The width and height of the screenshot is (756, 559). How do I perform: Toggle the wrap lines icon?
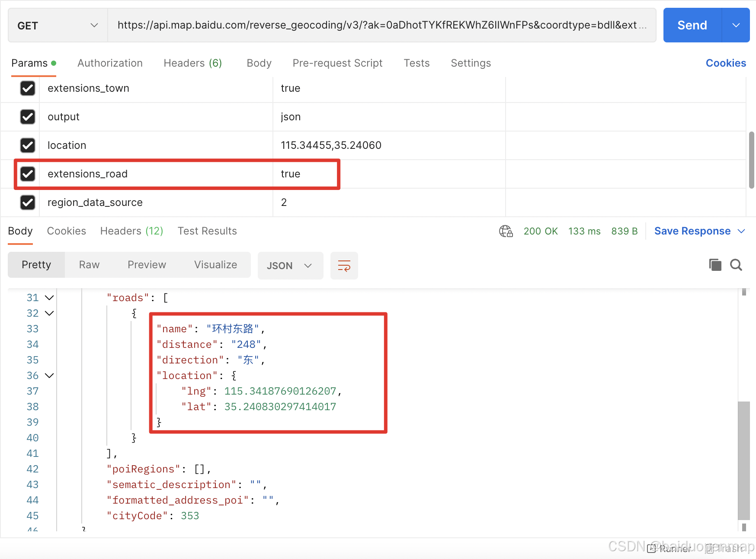[x=344, y=266]
